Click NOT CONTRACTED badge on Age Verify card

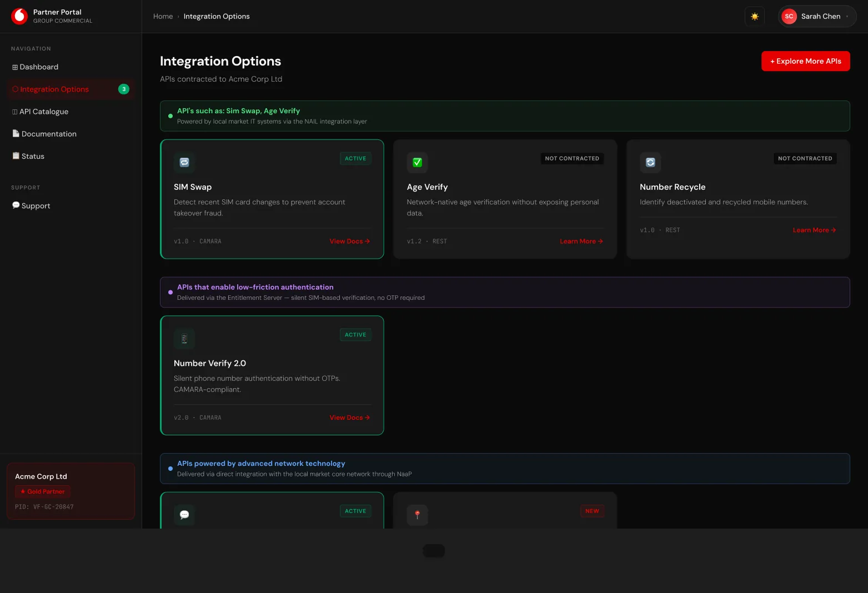click(572, 159)
